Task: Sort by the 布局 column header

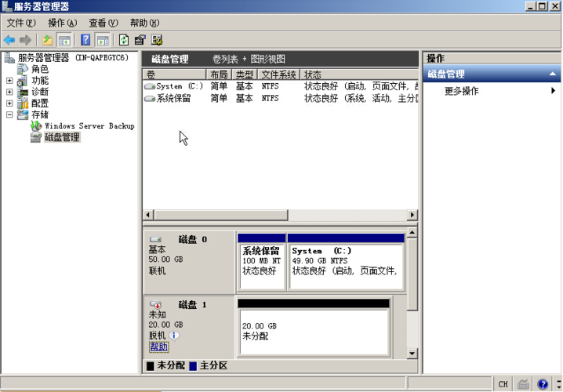Action: (x=219, y=74)
